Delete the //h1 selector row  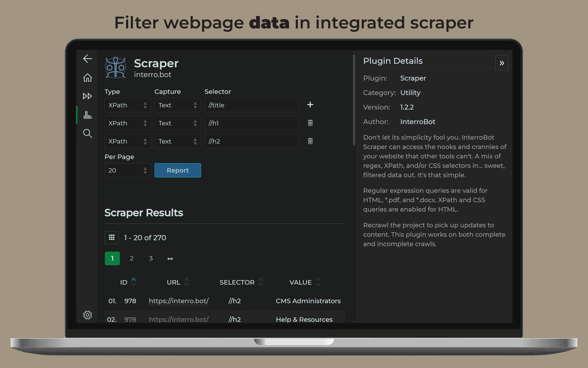pos(310,123)
